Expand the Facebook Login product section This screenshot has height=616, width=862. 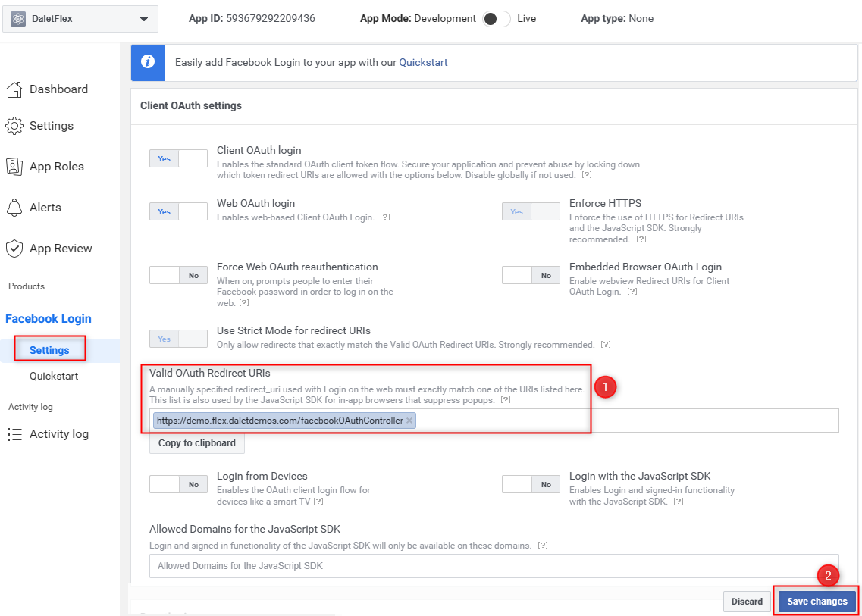point(49,319)
